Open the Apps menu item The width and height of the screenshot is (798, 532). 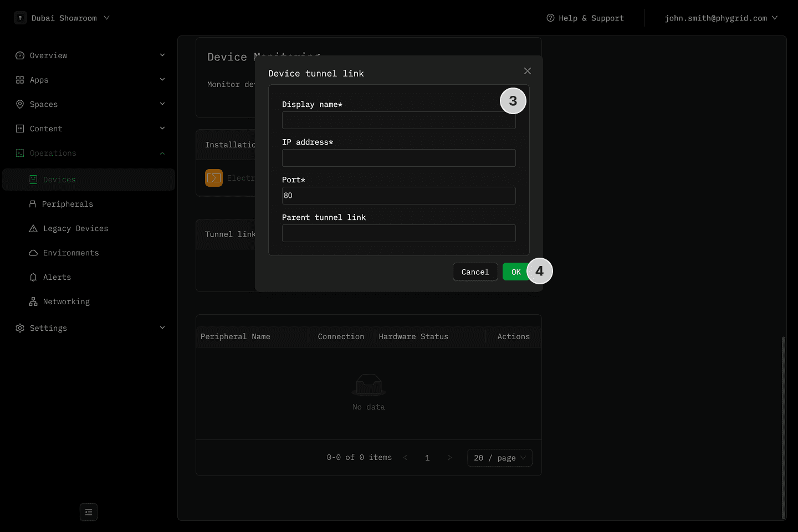[x=89, y=80]
